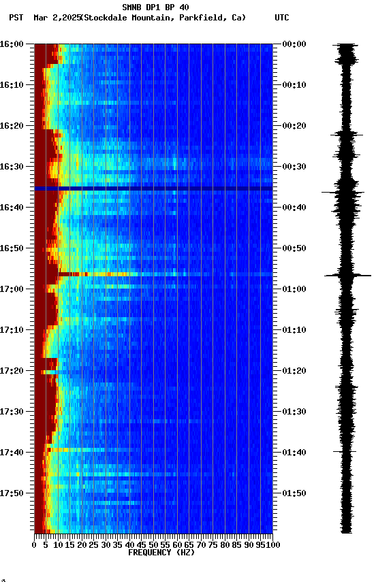Click the 75 Hz frequency axis label

(213, 545)
